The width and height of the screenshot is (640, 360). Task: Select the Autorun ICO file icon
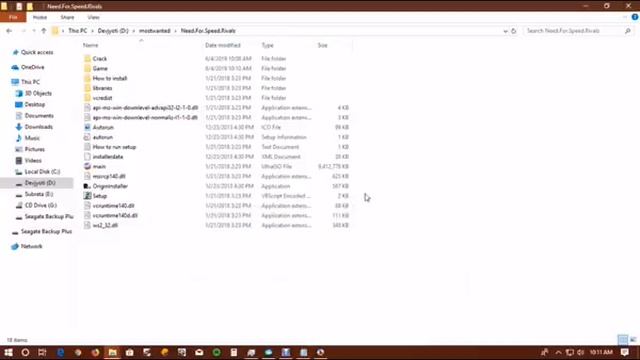tap(87, 127)
